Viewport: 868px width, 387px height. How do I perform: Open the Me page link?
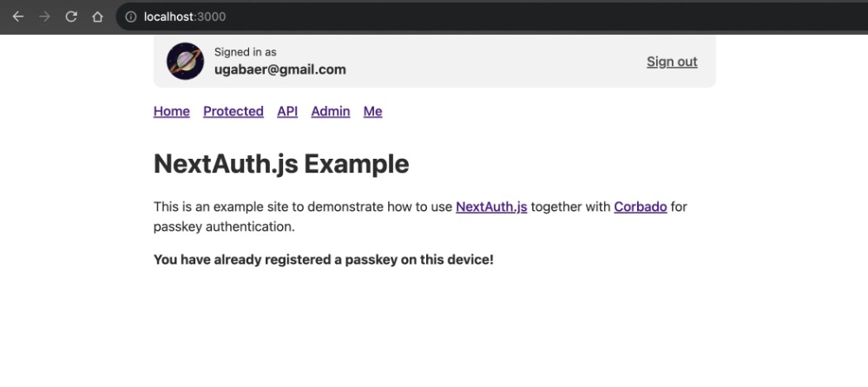click(372, 111)
